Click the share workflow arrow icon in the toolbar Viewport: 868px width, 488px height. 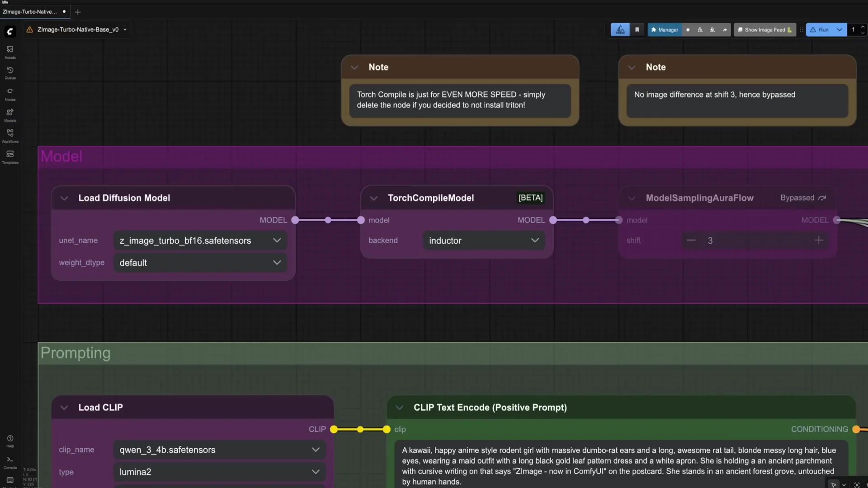725,29
